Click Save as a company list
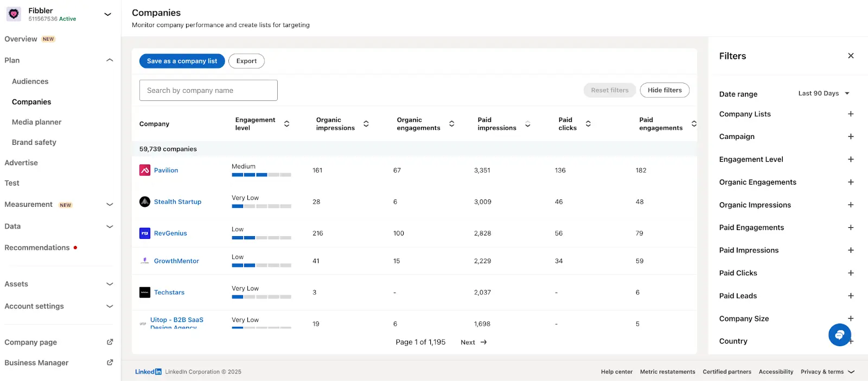Screen dimensions: 868x381 coord(182,61)
